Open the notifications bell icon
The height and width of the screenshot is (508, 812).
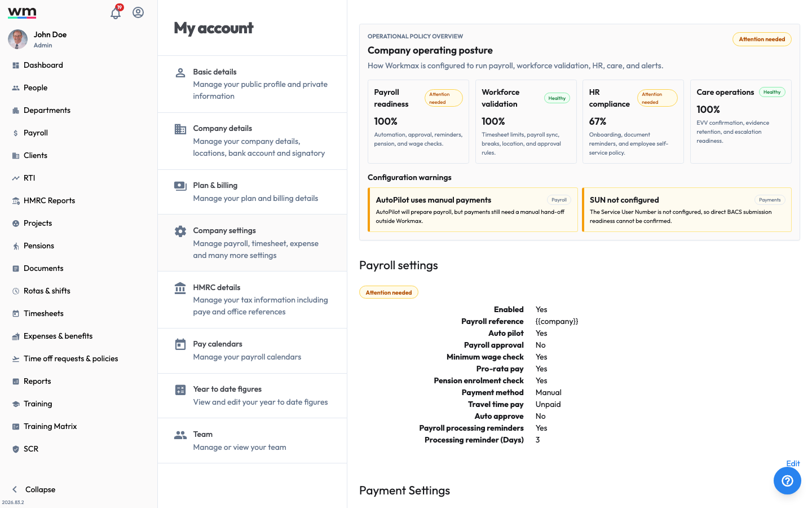pos(116,12)
